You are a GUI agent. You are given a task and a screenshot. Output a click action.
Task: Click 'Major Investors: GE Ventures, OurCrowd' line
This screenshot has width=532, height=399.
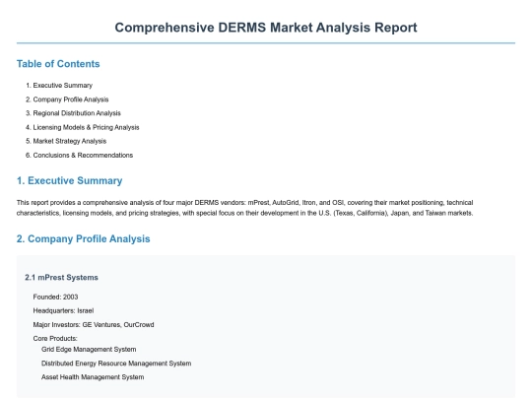(94, 325)
